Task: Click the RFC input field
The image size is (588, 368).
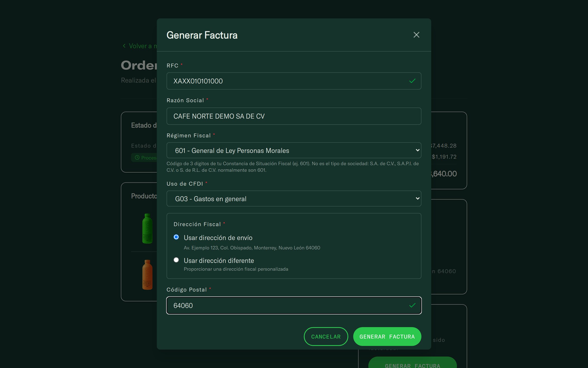Action: point(294,81)
